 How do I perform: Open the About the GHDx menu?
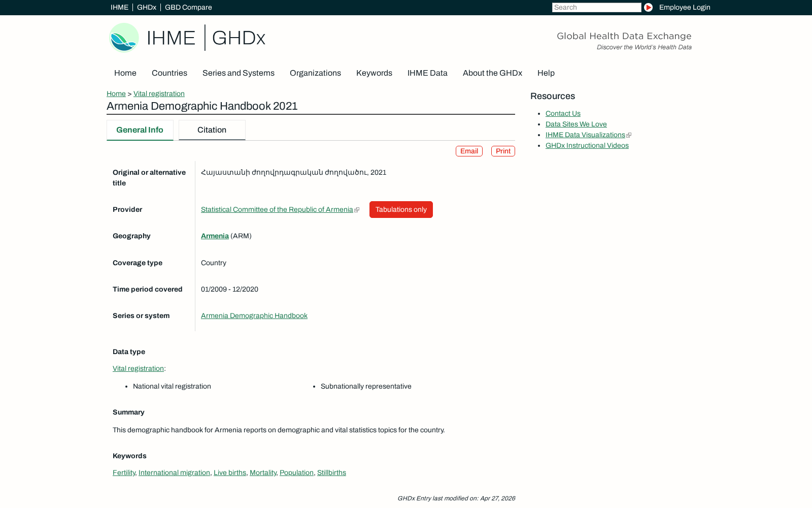point(492,73)
